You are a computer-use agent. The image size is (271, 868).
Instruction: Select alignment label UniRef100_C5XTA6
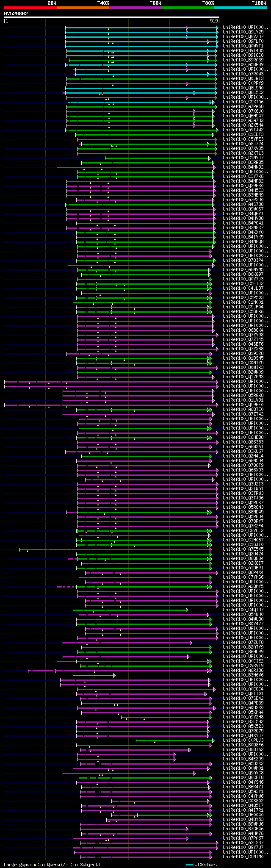(x=243, y=102)
